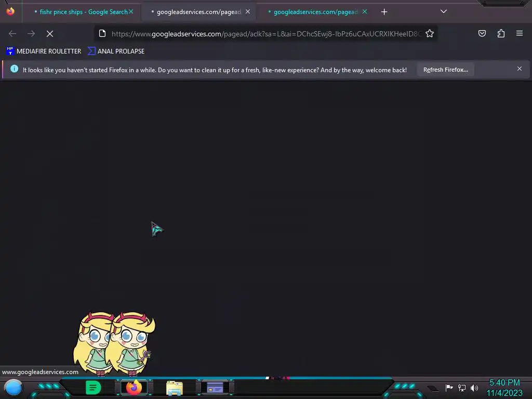Expand the list all tabs chevron

point(444,11)
